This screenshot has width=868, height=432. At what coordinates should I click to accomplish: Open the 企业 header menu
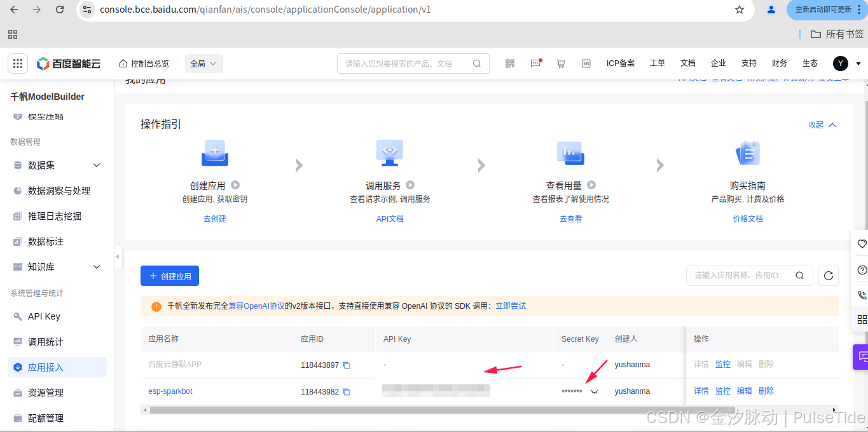click(x=719, y=64)
